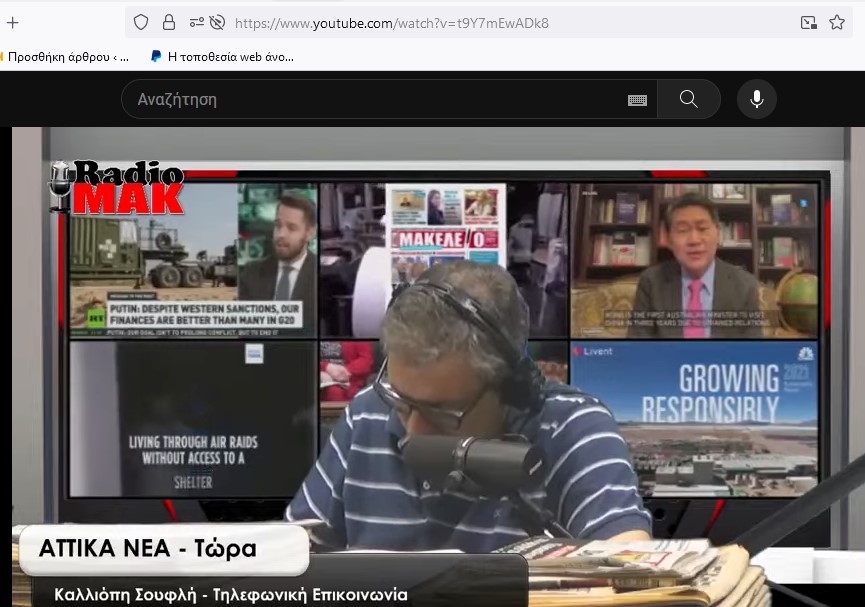Open picture-in-picture icon in the address bar

click(809, 23)
